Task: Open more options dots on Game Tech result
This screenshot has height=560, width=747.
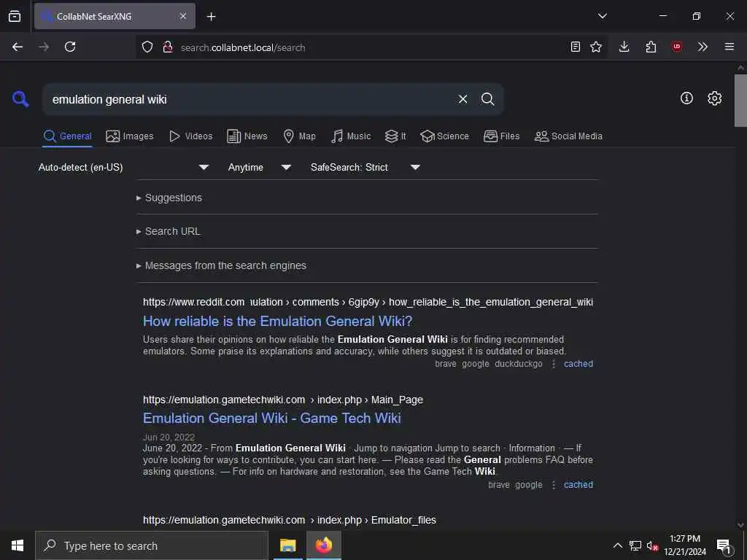Action: tap(554, 485)
